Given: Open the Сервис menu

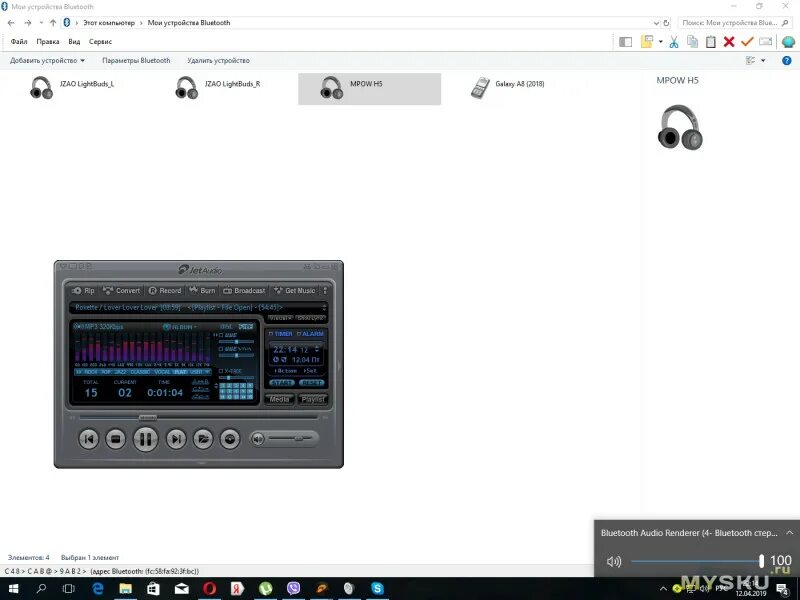Looking at the screenshot, I should (101, 42).
